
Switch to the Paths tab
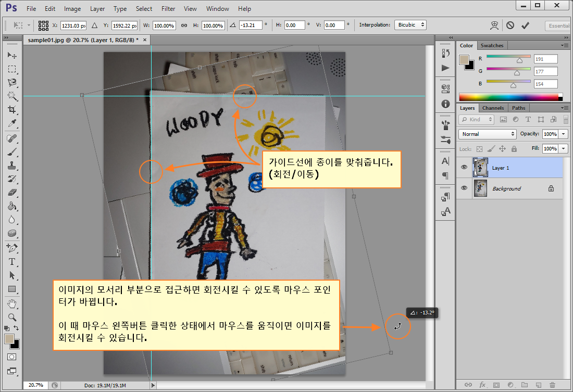tap(518, 108)
